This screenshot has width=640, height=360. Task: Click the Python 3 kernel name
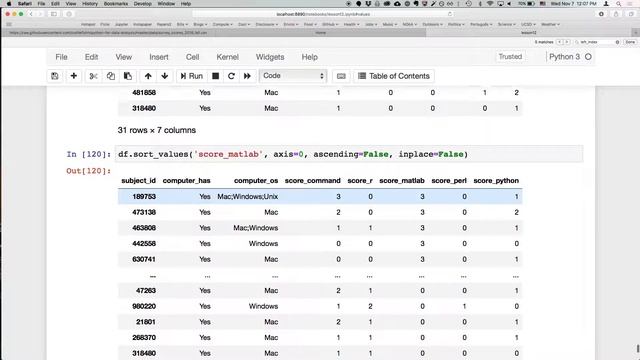[564, 57]
